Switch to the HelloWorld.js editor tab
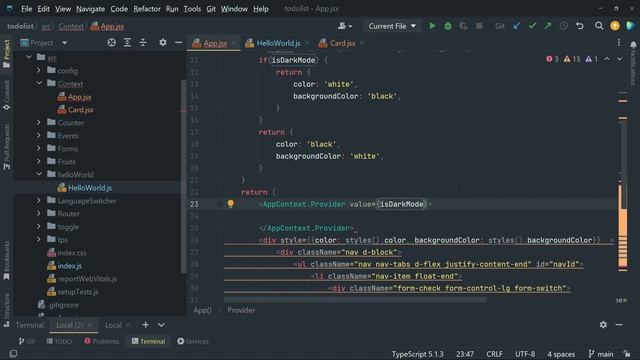The height and width of the screenshot is (360, 640). click(x=278, y=43)
